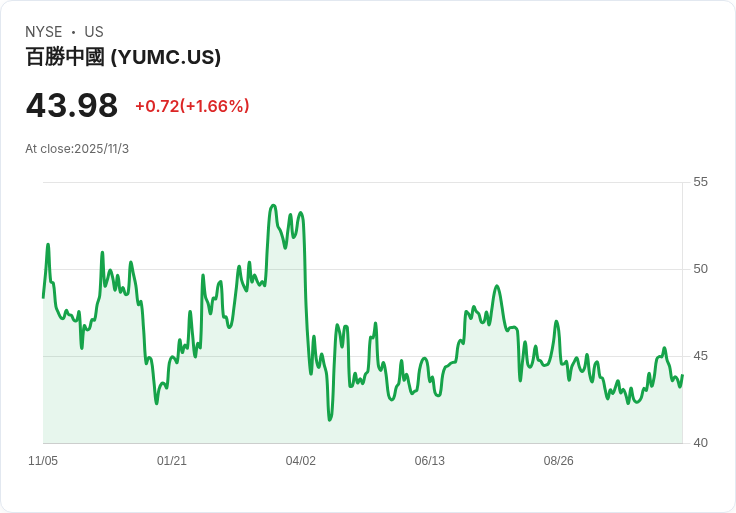736x513 pixels.
Task: Select the 04/02 date on the x-axis
Action: pyautogui.click(x=301, y=461)
